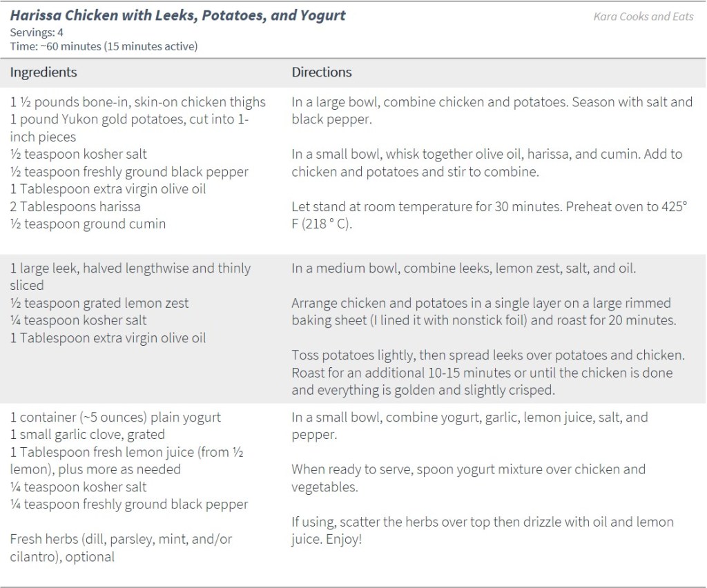
Task: Click the grated lemon zest ingredient
Action: click(99, 303)
